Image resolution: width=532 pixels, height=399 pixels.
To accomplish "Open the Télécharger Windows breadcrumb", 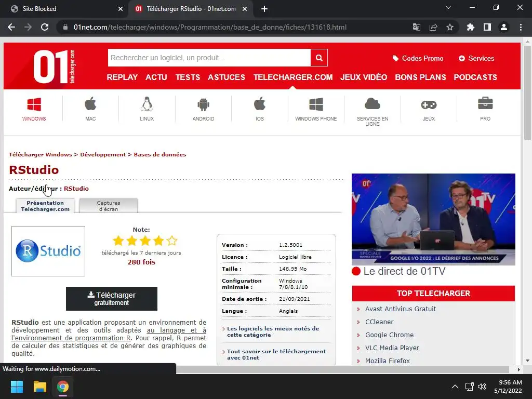I will point(41,155).
